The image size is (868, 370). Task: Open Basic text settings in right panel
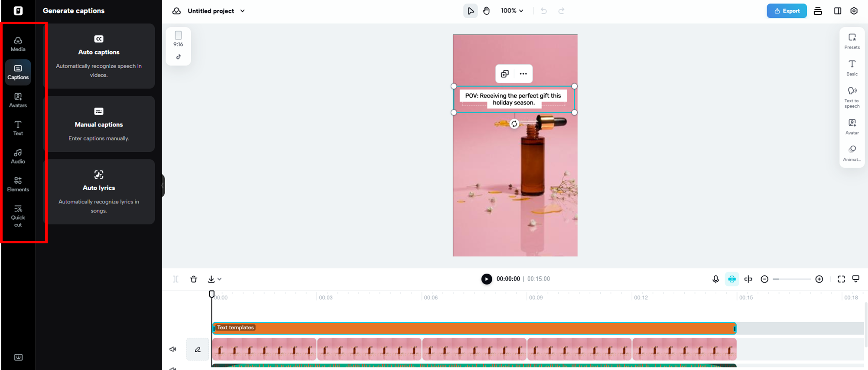[852, 68]
